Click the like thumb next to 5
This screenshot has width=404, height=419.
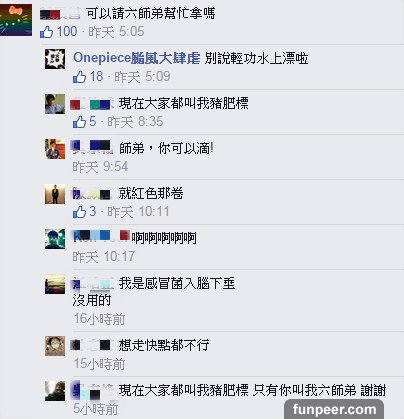point(79,122)
